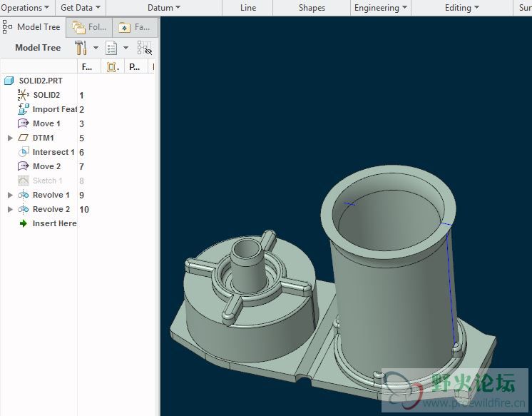Click the Shapes group label
The height and width of the screenshot is (416, 532).
312,7
